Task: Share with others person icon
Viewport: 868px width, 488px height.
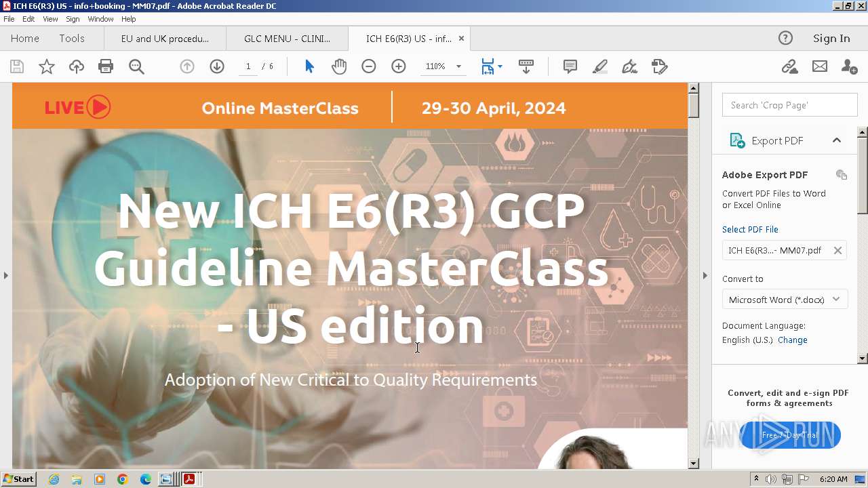Action: point(849,66)
